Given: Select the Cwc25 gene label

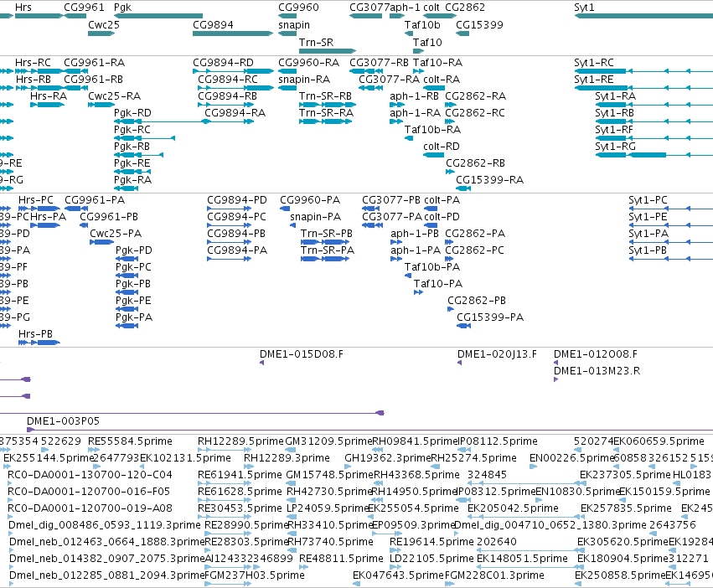Looking at the screenshot, I should pos(104,24).
